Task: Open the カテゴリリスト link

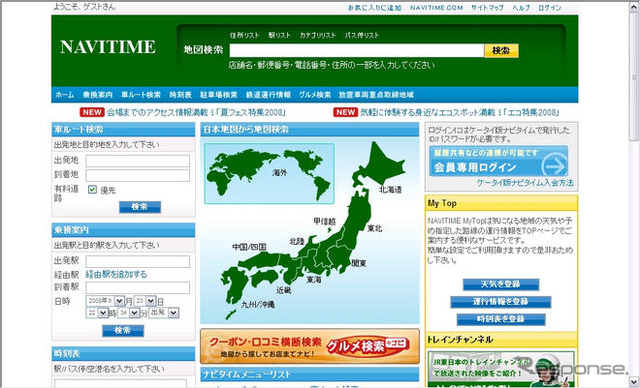Action: [318, 35]
